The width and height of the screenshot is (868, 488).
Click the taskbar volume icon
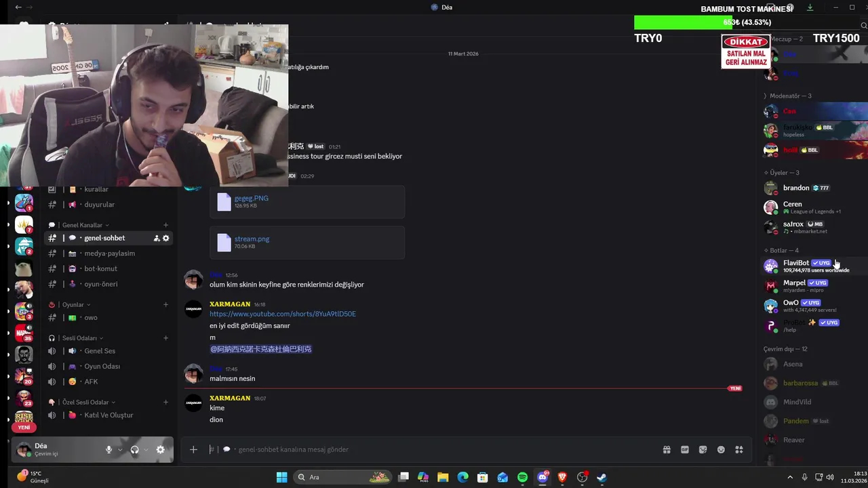[830, 477]
